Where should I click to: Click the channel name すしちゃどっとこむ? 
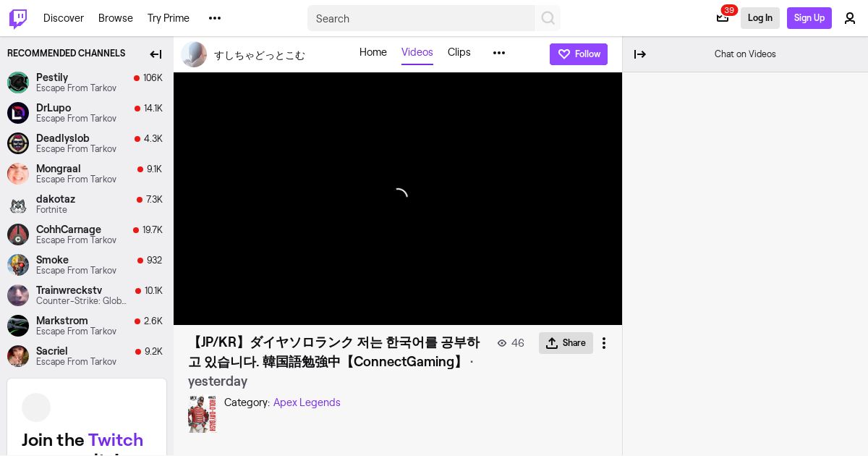click(260, 55)
